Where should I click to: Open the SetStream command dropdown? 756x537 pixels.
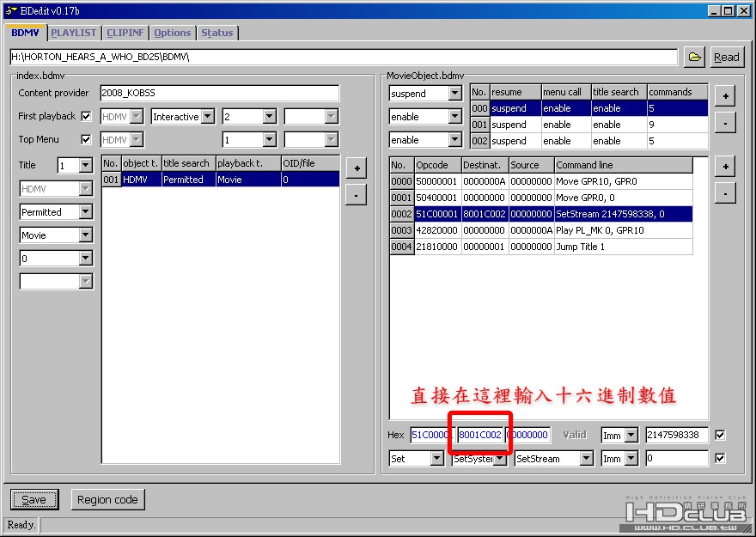pyautogui.click(x=586, y=459)
